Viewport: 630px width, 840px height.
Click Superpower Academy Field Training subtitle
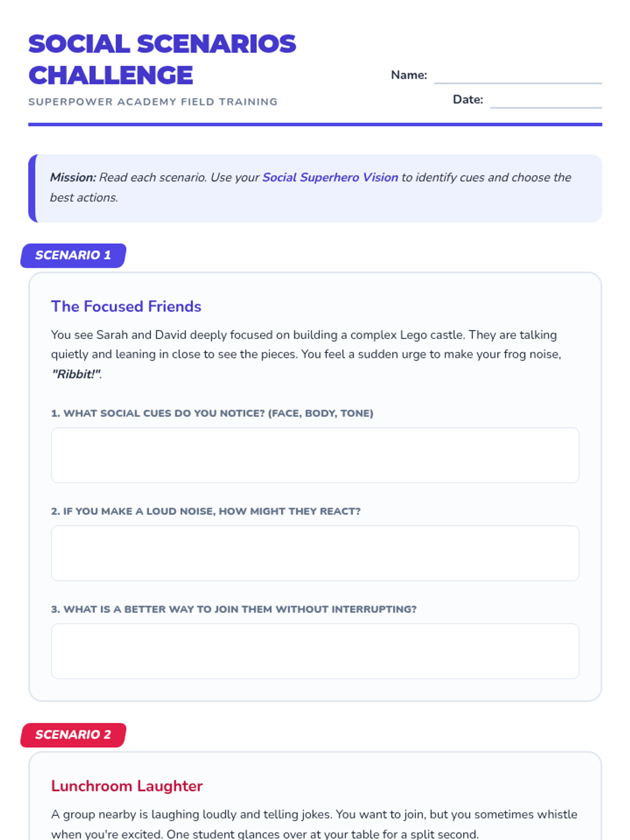(153, 102)
